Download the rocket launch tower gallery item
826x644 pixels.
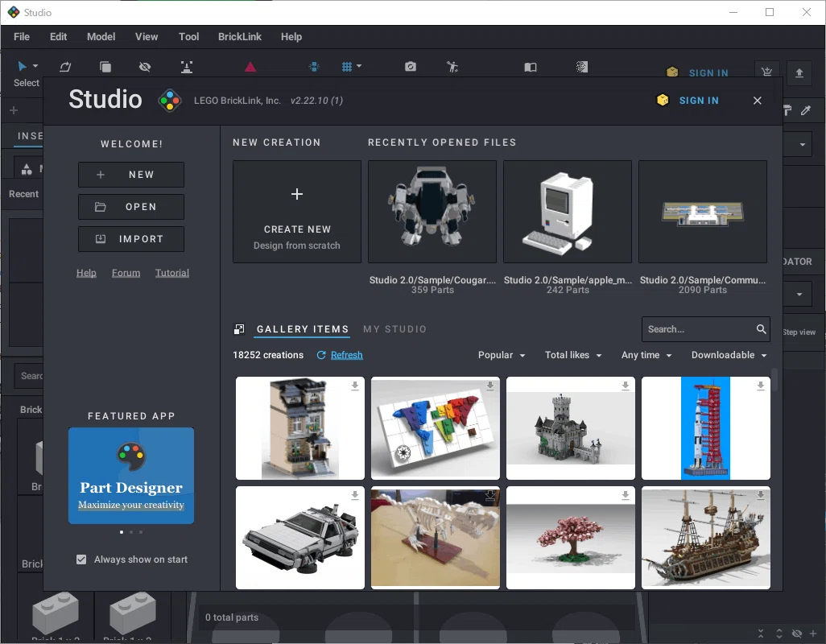(x=761, y=386)
